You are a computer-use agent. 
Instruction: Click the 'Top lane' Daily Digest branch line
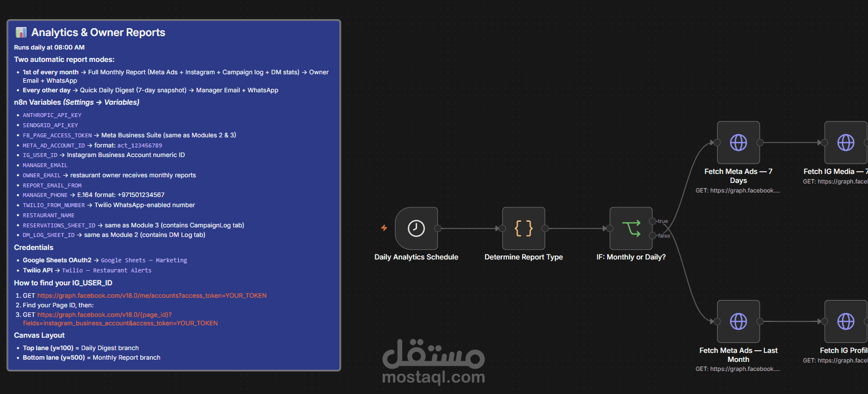click(x=81, y=348)
